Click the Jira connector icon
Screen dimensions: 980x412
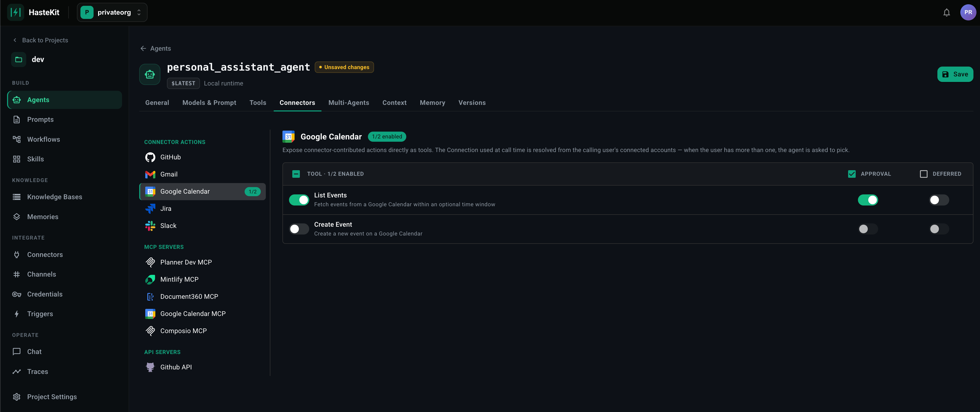point(150,209)
